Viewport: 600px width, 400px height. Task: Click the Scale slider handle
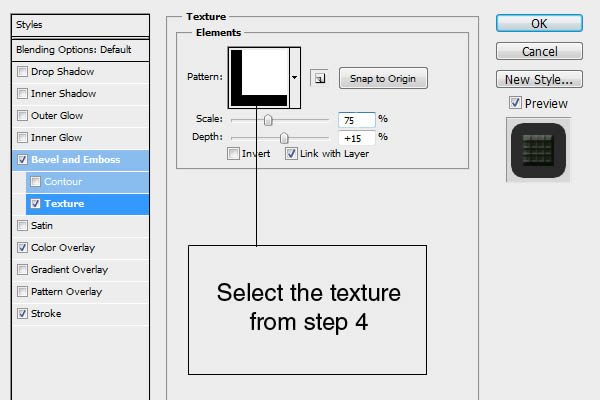(x=267, y=120)
